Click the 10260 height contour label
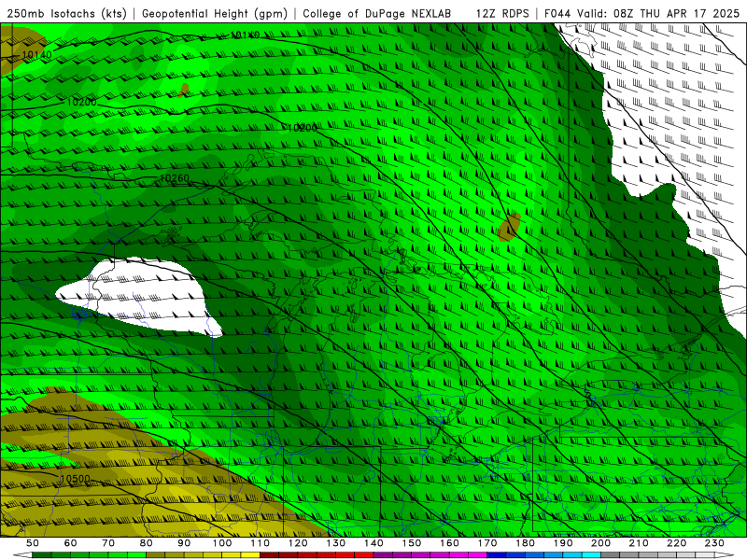This screenshot has width=747, height=560. [x=175, y=178]
